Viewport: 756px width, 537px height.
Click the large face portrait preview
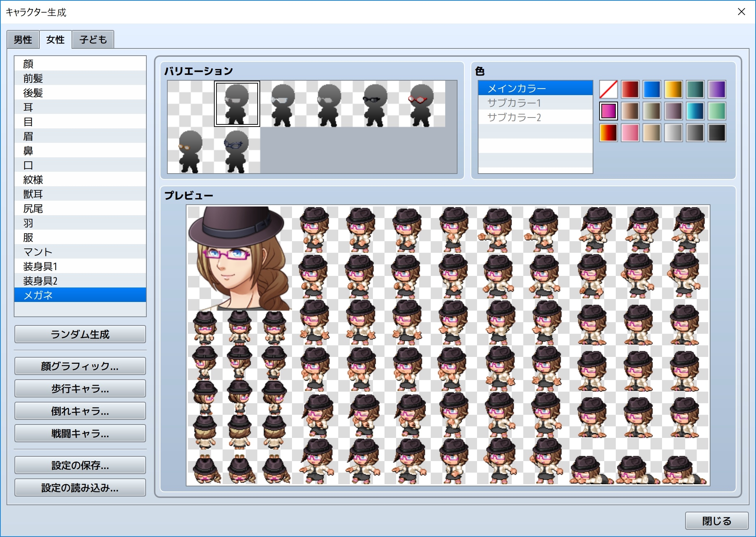(239, 258)
